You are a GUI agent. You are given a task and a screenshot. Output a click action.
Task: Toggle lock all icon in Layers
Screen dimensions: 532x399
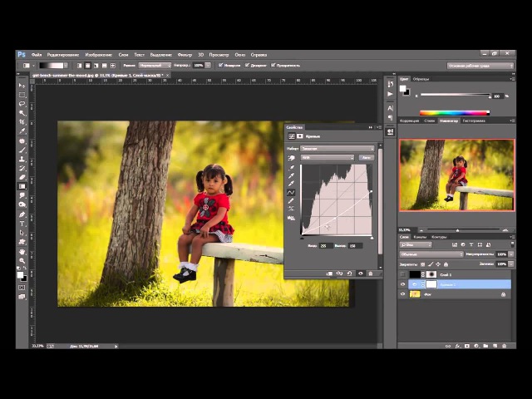(x=446, y=264)
